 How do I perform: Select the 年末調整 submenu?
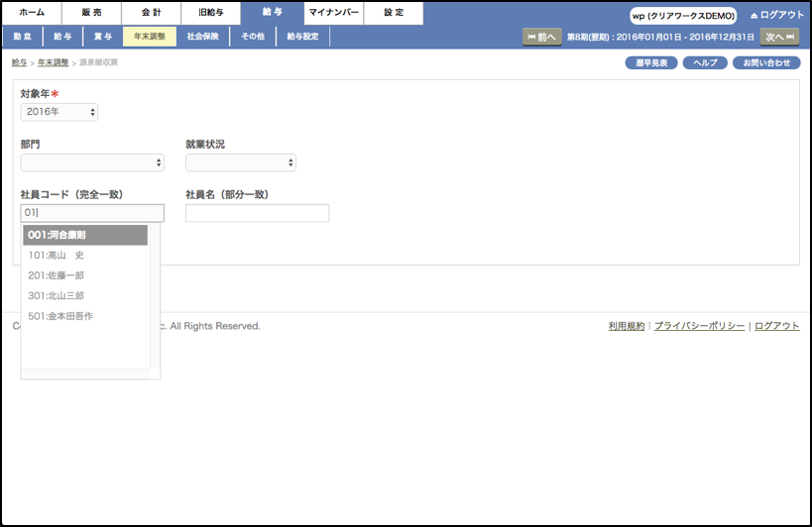pos(150,37)
